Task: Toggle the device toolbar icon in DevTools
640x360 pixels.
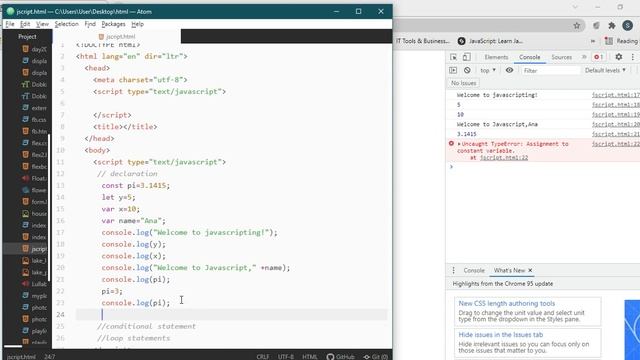Action: 467,57
